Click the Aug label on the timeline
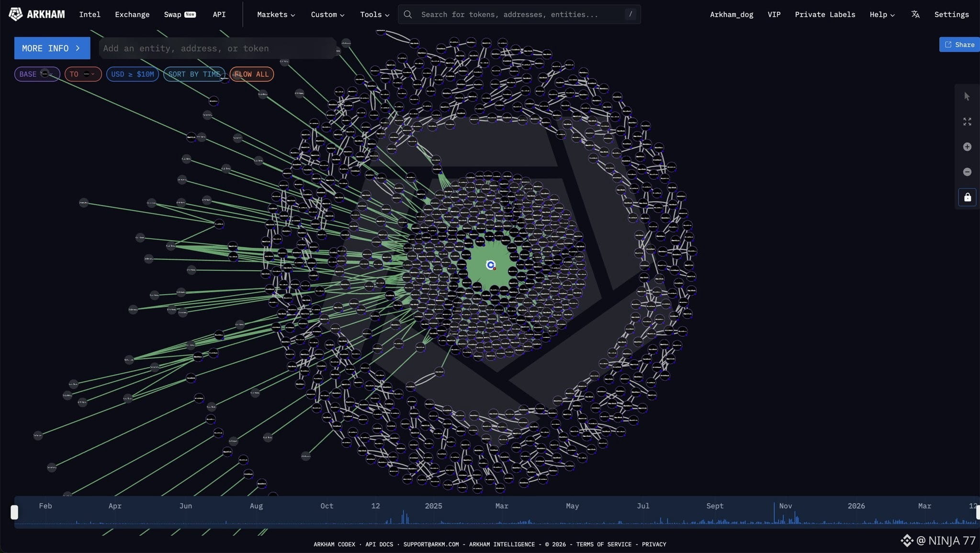This screenshot has height=553, width=980. pos(256,506)
